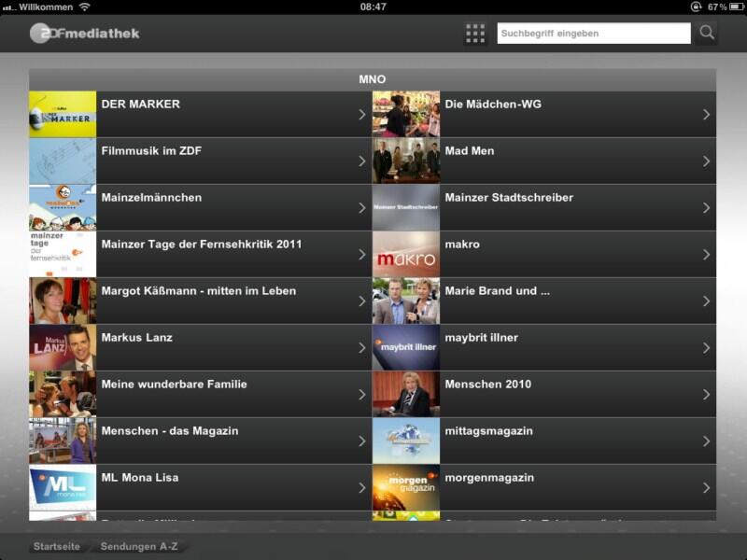
Task: Tap the 08:47 clock in status bar
Action: (x=373, y=7)
